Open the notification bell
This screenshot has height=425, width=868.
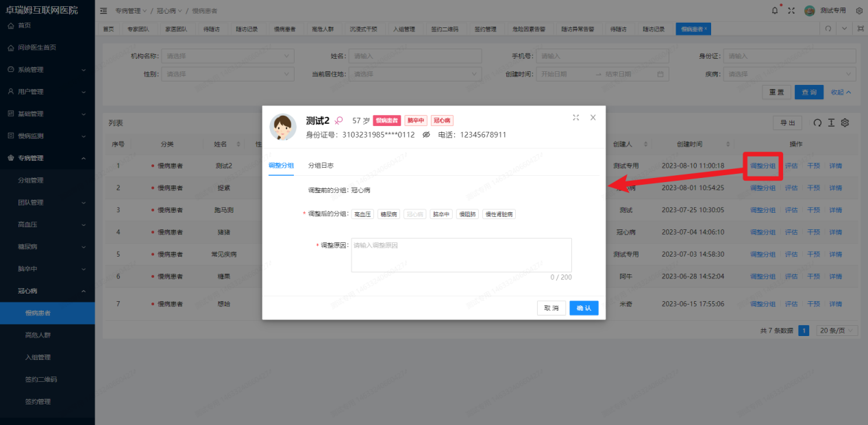click(x=775, y=10)
